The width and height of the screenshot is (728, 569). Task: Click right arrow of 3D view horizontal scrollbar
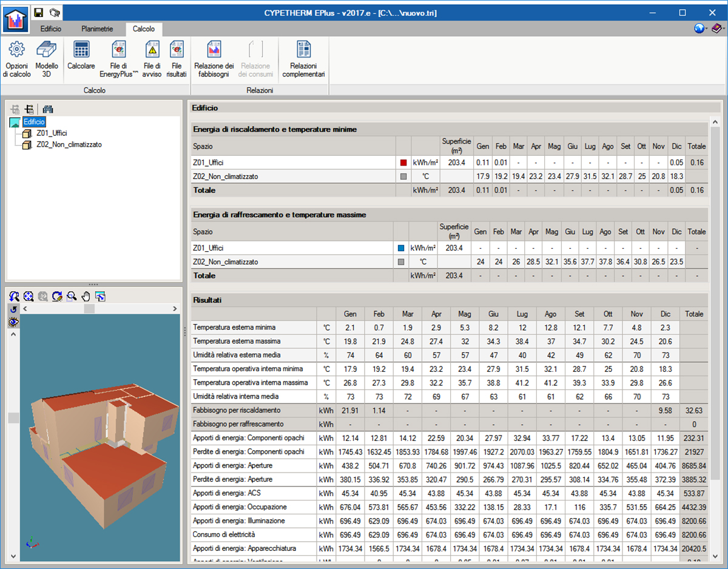(175, 309)
